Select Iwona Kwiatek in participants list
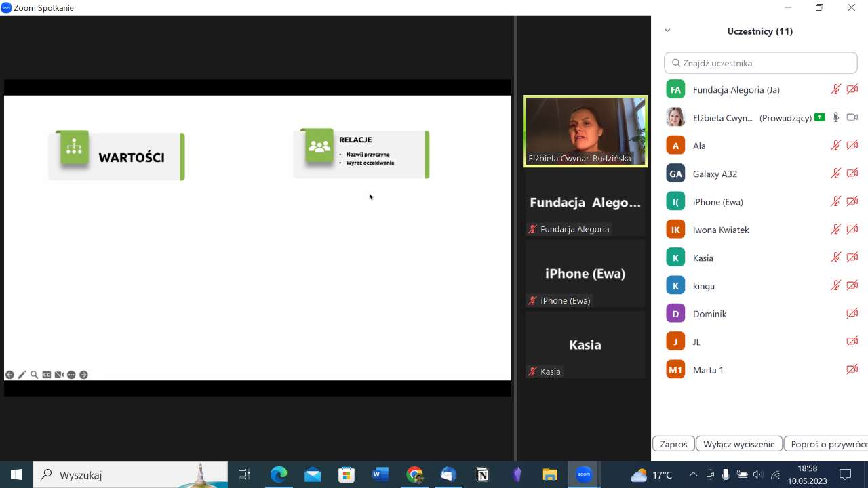868x488 pixels. coord(720,230)
